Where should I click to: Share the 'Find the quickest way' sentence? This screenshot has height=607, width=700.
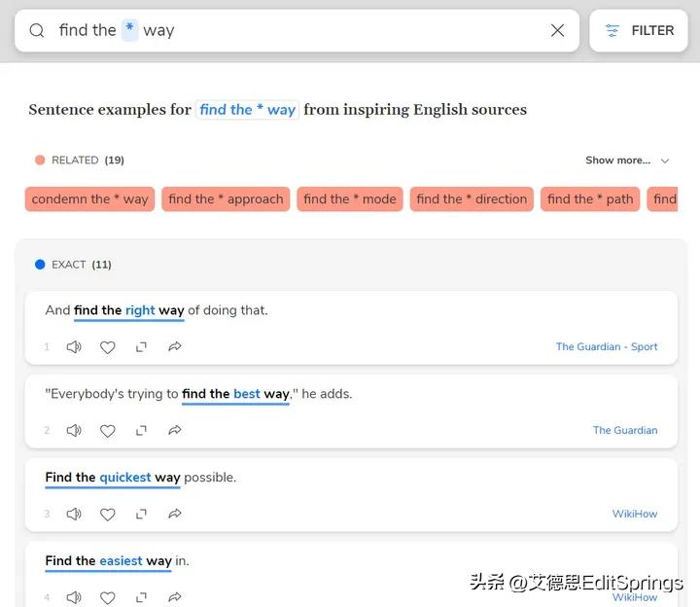[x=175, y=514]
